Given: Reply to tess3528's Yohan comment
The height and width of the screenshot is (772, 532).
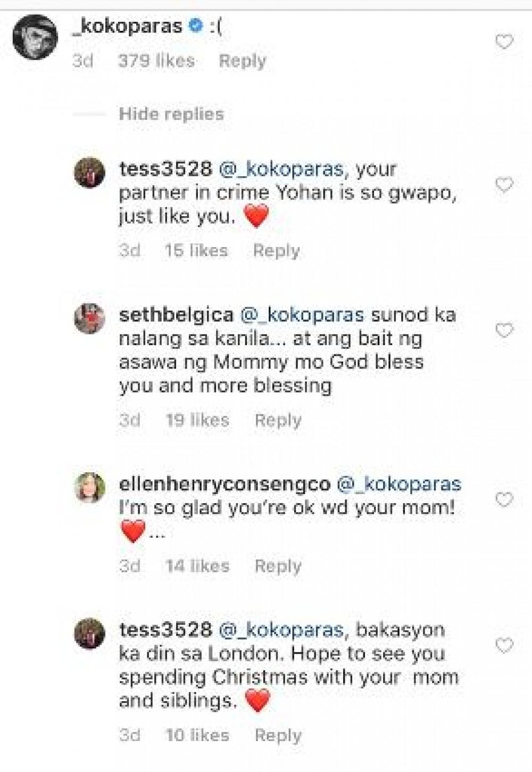Looking at the screenshot, I should 276,250.
